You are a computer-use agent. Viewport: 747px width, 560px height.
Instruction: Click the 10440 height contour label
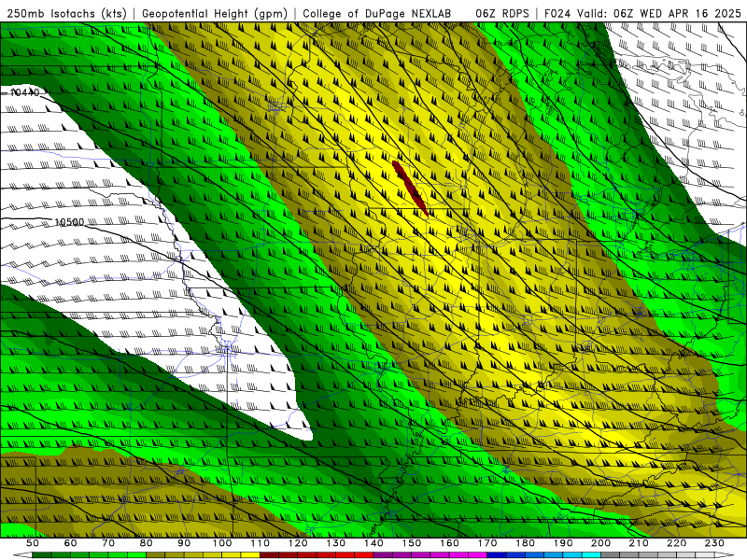(x=25, y=92)
